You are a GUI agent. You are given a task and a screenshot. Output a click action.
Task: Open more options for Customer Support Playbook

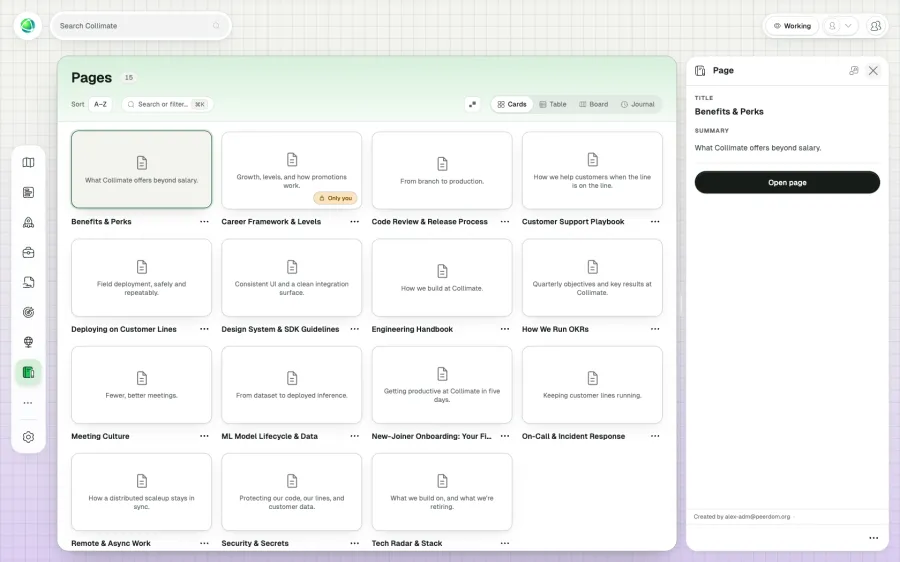click(655, 222)
